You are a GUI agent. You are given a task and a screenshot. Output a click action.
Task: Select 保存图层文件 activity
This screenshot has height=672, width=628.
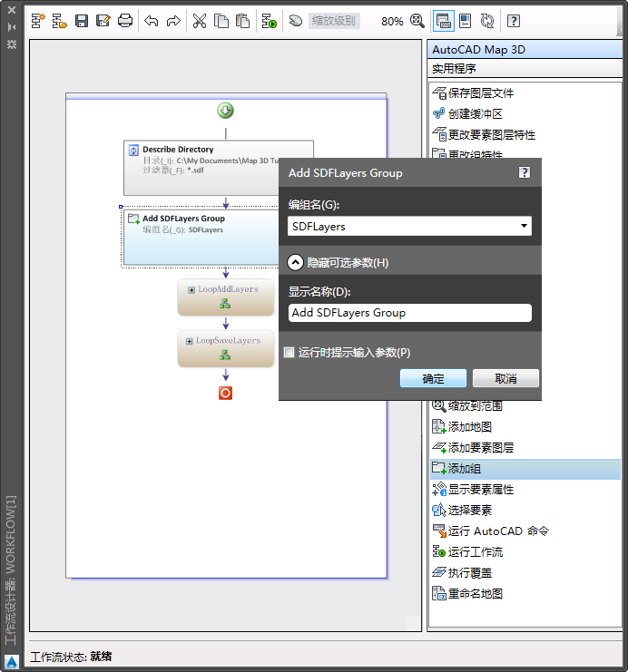pos(473,93)
